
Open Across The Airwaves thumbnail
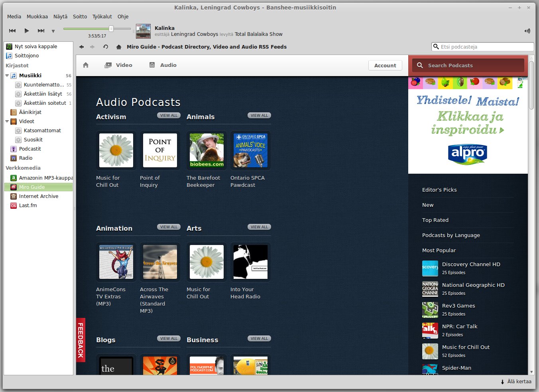click(x=160, y=262)
